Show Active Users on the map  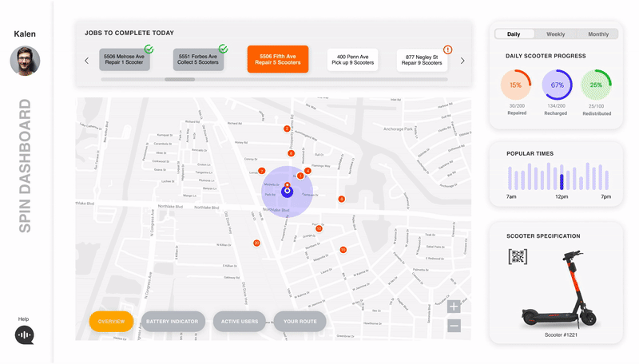pos(240,321)
